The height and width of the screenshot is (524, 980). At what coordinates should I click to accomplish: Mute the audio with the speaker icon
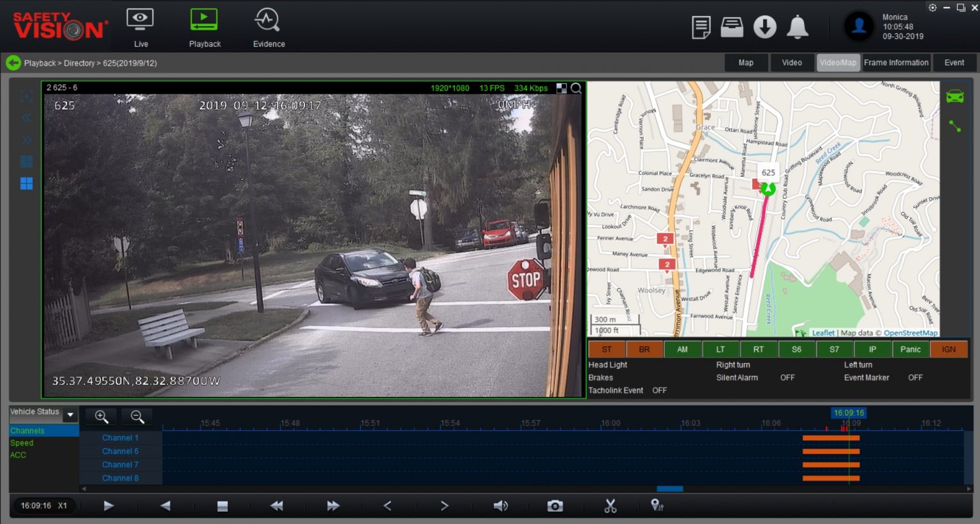pos(500,505)
